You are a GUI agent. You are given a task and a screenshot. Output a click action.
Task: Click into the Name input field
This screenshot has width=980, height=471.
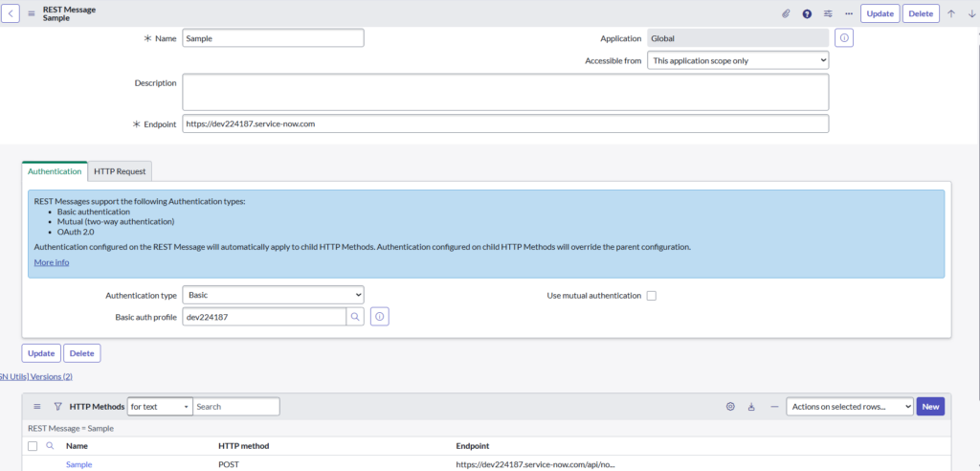coord(273,38)
